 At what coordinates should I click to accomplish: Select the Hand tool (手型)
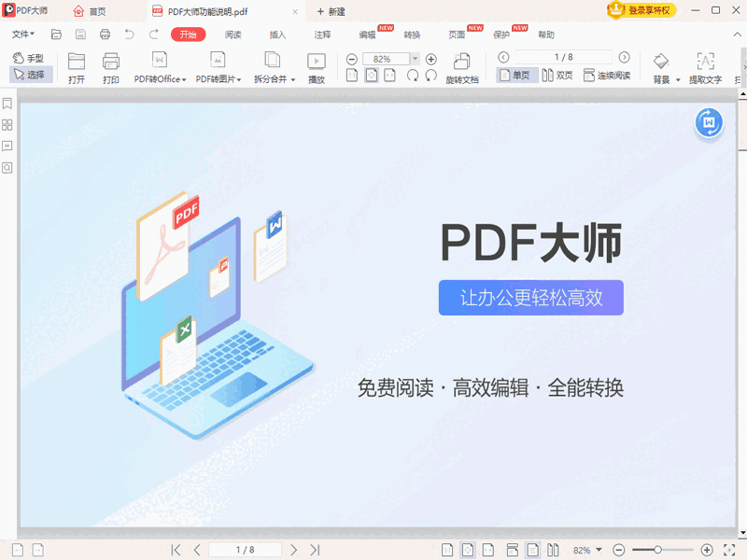pos(28,58)
